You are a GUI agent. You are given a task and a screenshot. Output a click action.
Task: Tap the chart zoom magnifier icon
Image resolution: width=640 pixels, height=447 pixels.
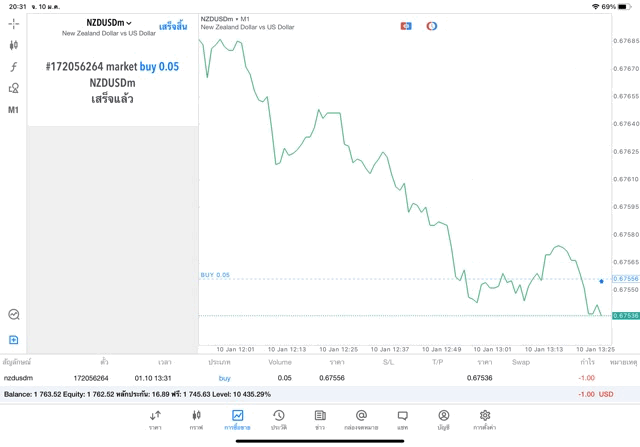pyautogui.click(x=14, y=314)
